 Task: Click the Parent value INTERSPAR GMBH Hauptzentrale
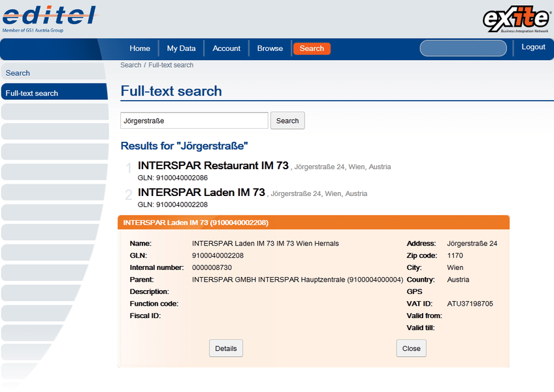(297, 280)
